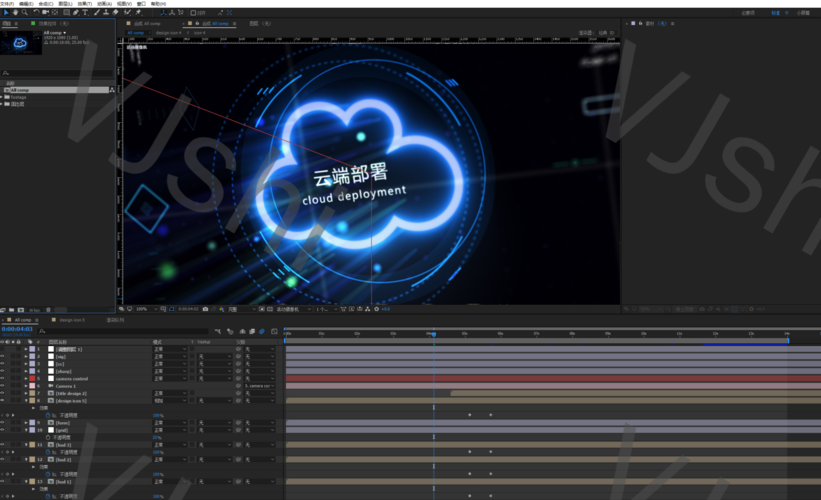Open the 效果(T) Effect menu
Screen dimensions: 821x500
pyautogui.click(x=84, y=4)
